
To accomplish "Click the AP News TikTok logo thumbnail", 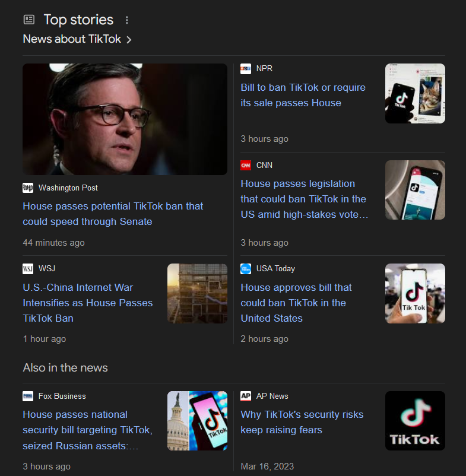I will pos(415,421).
